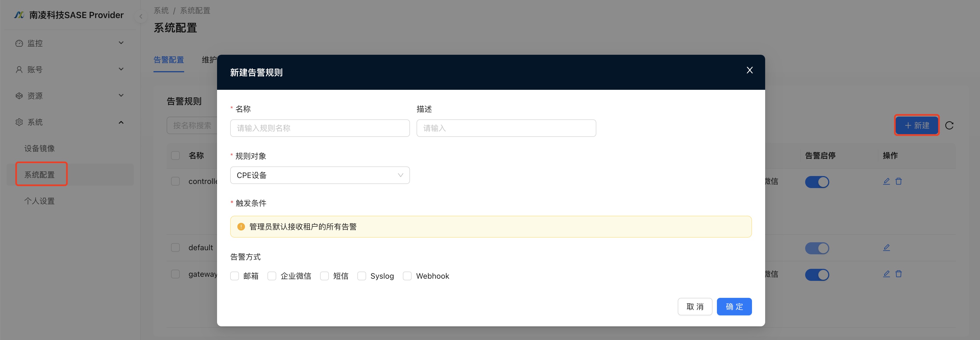Image resolution: width=980 pixels, height=340 pixels.
Task: Expand the 资源 menu chevron
Action: tap(121, 95)
